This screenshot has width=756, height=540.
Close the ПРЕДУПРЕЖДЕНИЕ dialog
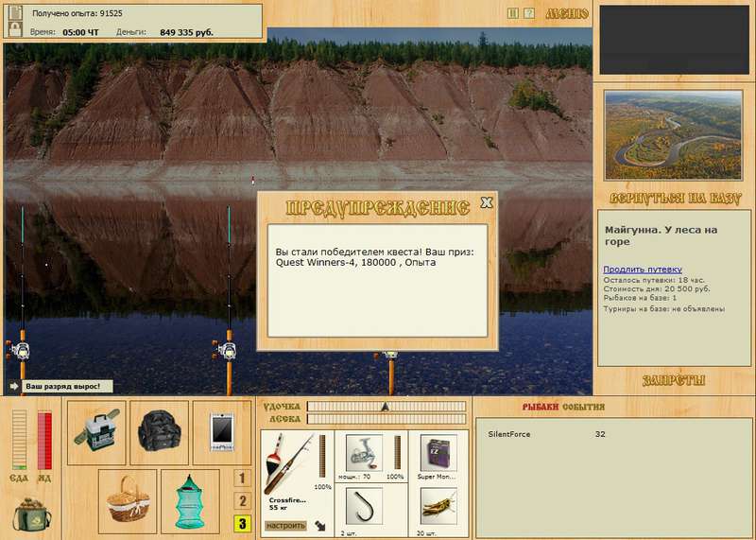coord(487,202)
